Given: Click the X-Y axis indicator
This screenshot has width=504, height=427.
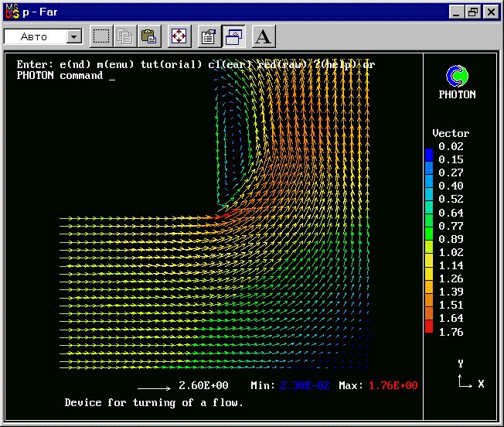Looking at the screenshot, I should 471,375.
